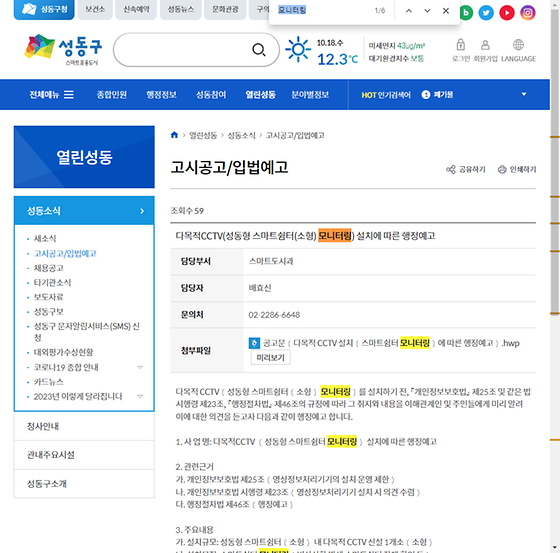Click the HOT keyword rank 1 badge
This screenshot has height=553, width=560.
(x=426, y=94)
